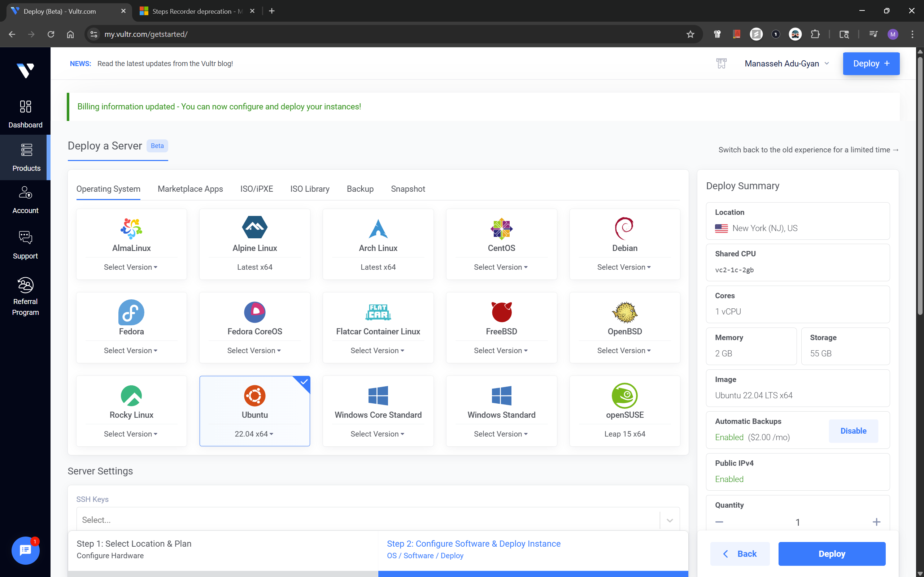924x577 pixels.
Task: Click the CentOS logo
Action: pyautogui.click(x=501, y=229)
